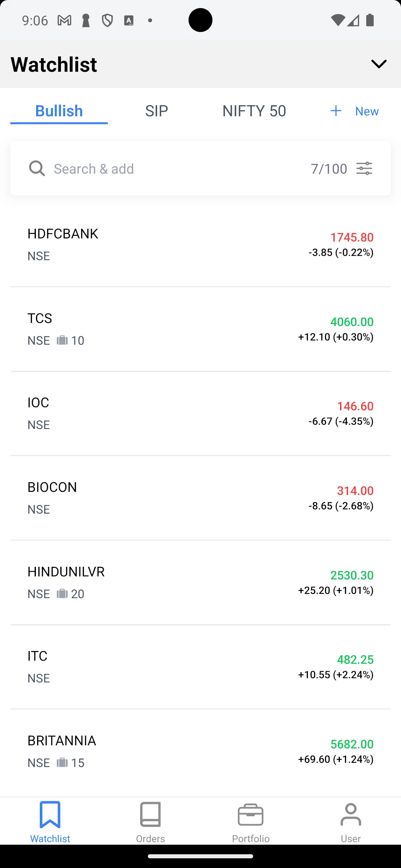Tap the BRITANNIA holdings briefcase icon
Viewport: 401px width, 868px height.
[62, 762]
